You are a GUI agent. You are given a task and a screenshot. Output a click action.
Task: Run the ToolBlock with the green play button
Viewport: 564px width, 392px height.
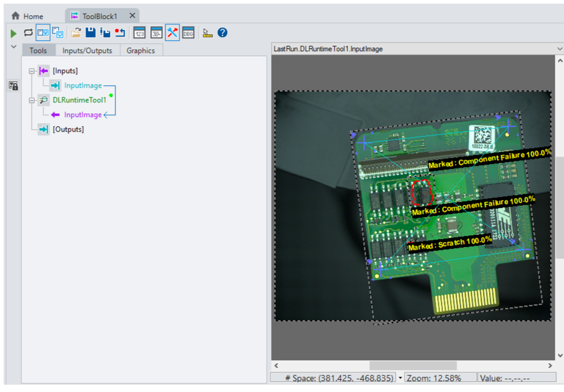13,33
